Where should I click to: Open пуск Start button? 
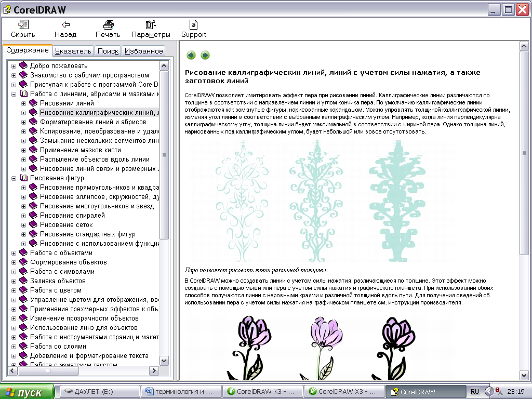[27, 392]
